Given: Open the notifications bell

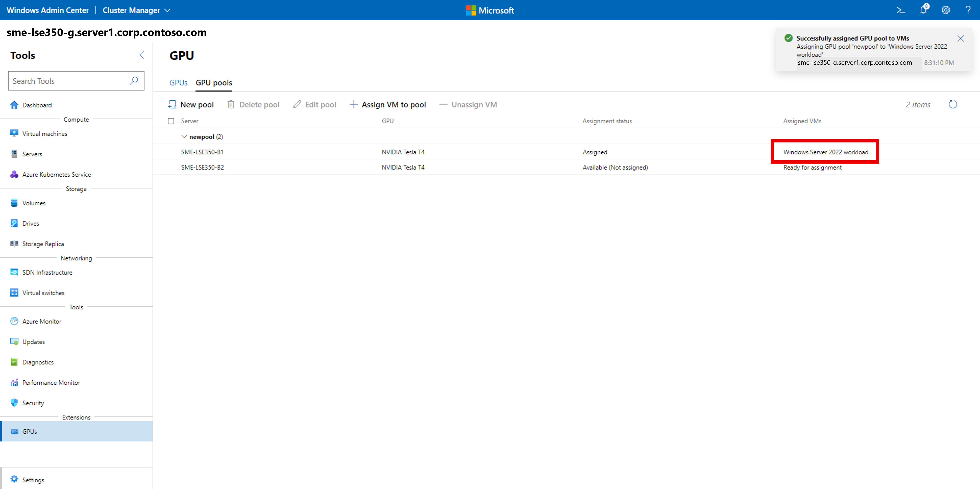Looking at the screenshot, I should pyautogui.click(x=923, y=10).
